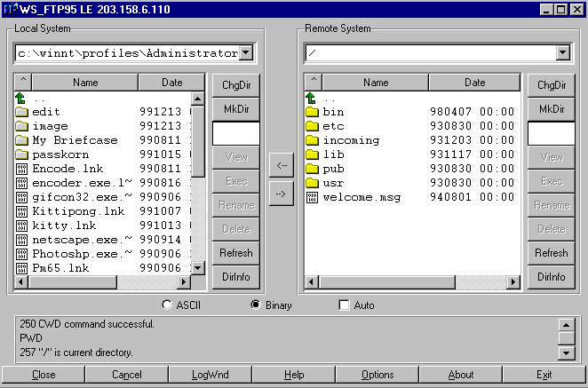Select the remote pub folder icon

[312, 169]
